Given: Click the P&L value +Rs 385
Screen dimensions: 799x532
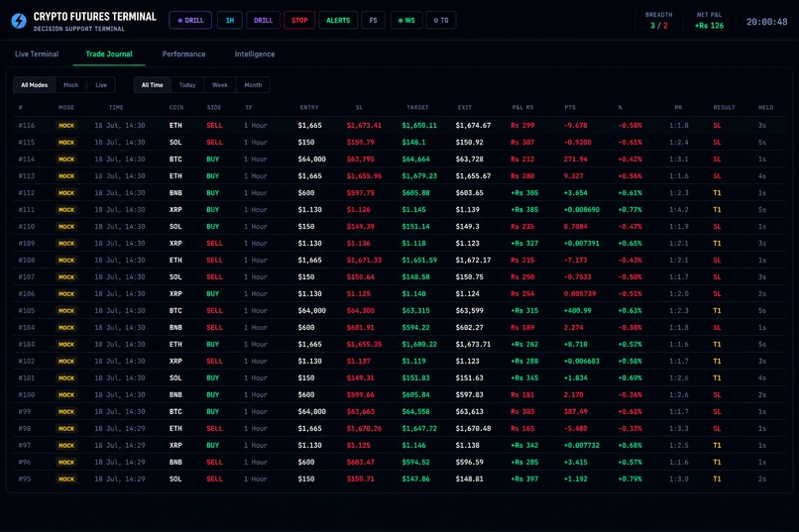Looking at the screenshot, I should click(524, 210).
